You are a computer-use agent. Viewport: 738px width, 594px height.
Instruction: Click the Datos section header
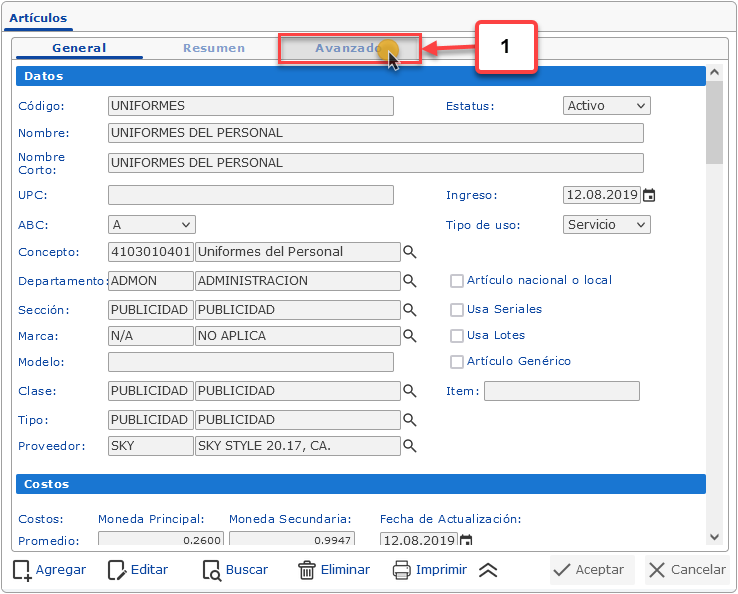361,76
